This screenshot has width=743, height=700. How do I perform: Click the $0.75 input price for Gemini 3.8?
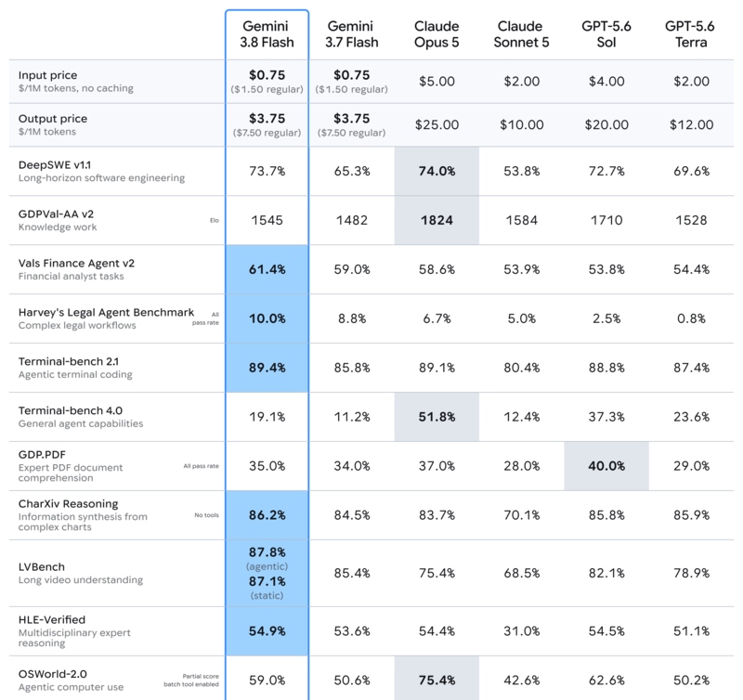tap(267, 75)
